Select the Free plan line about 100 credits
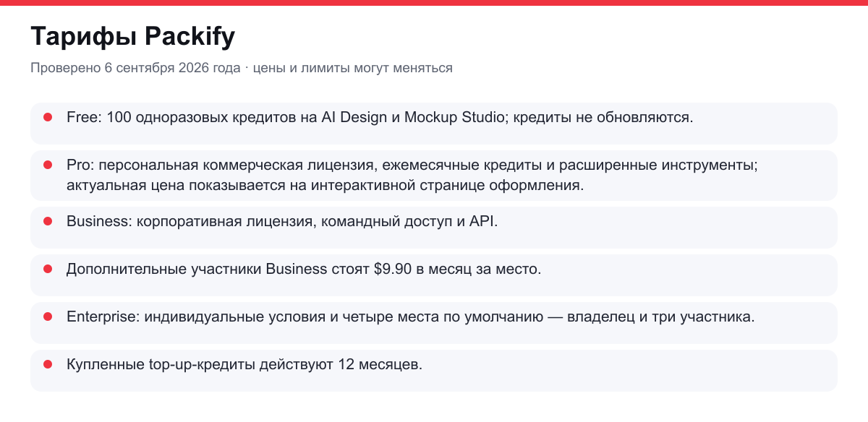The image size is (868, 422). click(380, 117)
